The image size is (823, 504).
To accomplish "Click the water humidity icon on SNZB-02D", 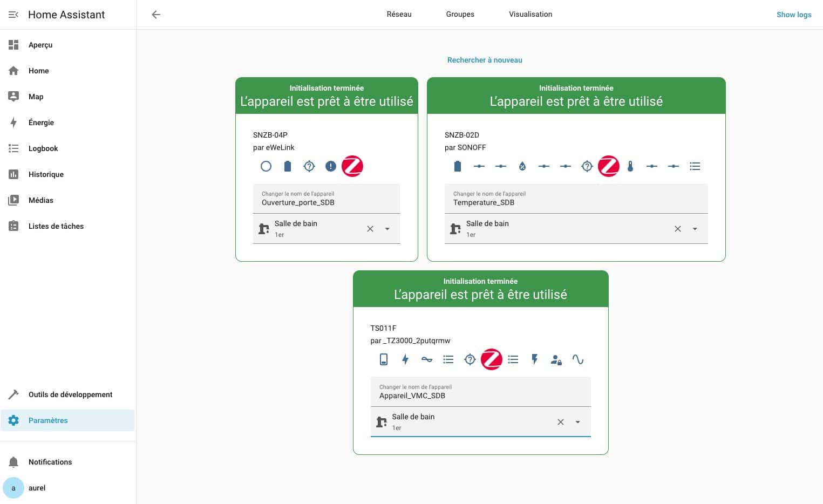I will coord(522,166).
